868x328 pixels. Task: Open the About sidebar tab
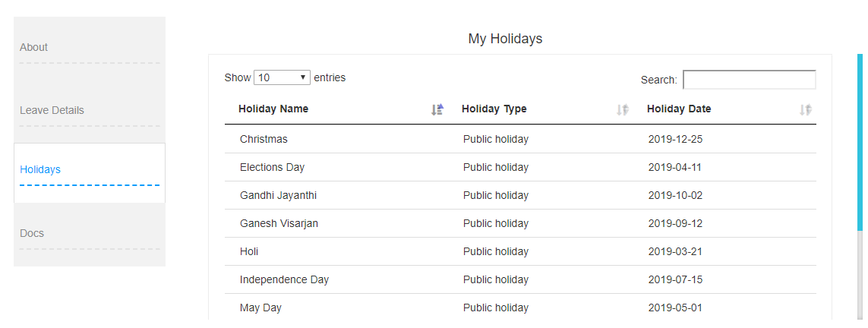(34, 47)
